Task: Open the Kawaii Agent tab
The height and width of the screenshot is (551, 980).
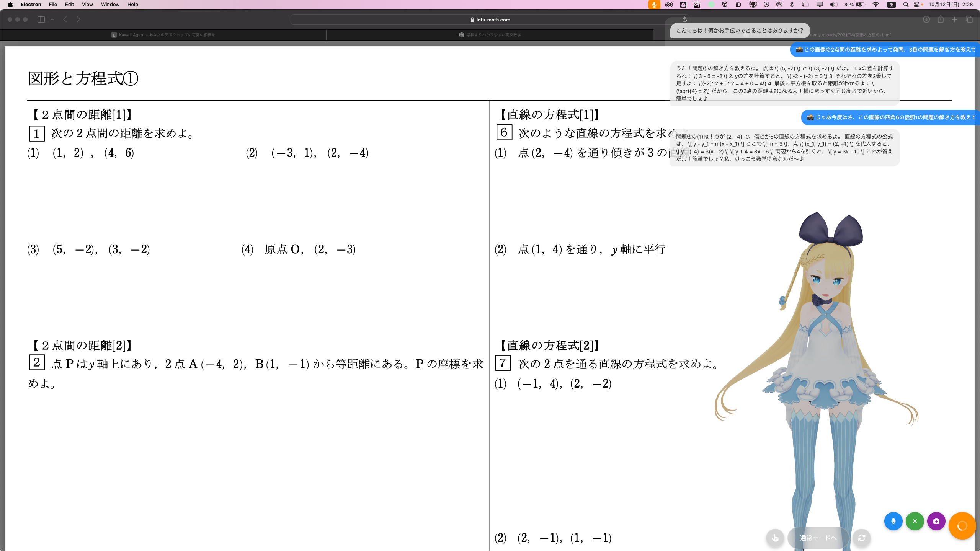Action: [163, 35]
